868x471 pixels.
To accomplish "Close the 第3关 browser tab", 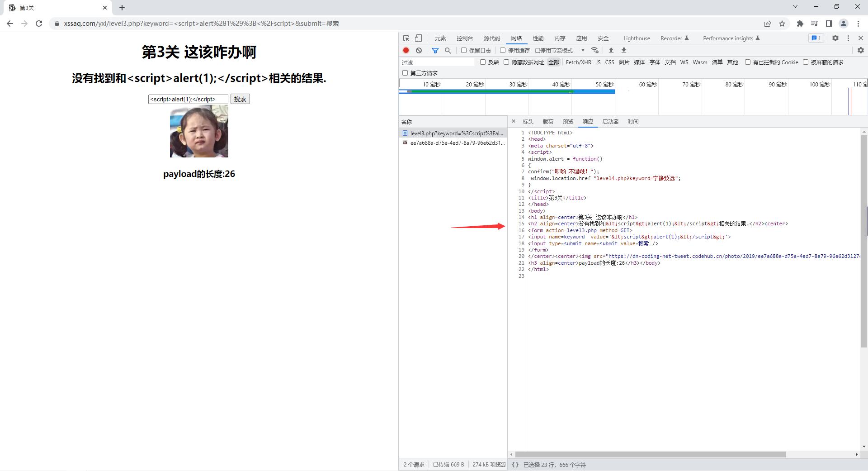I will coord(105,8).
